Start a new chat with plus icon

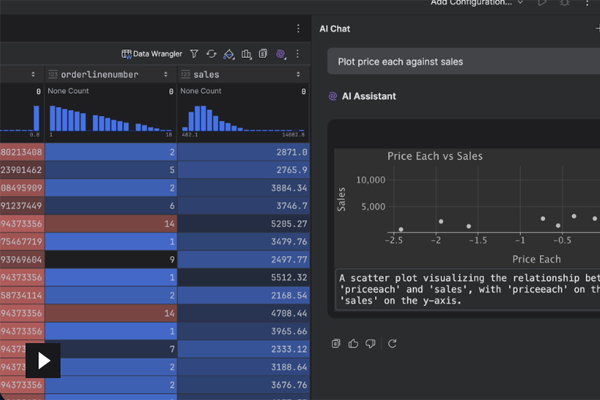pos(597,29)
